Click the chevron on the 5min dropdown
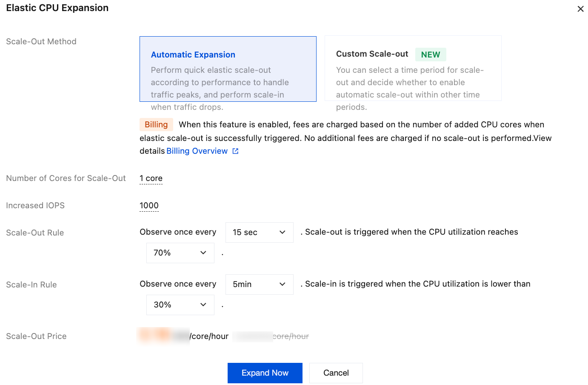This screenshot has height=385, width=588. tap(283, 284)
